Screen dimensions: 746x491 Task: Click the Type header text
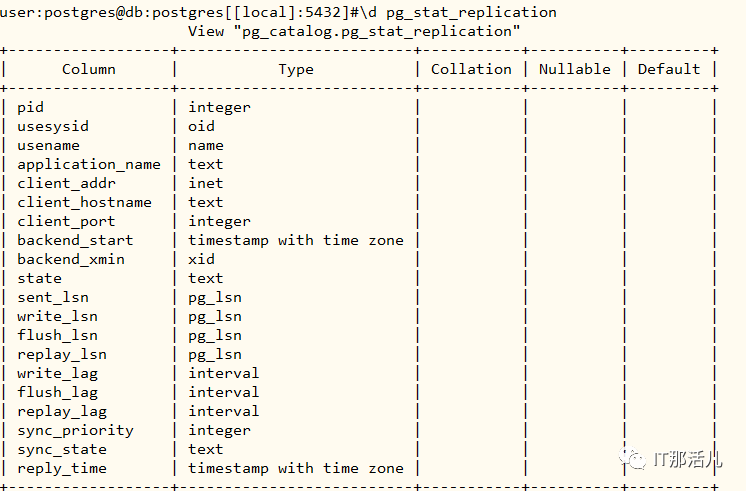coord(296,70)
